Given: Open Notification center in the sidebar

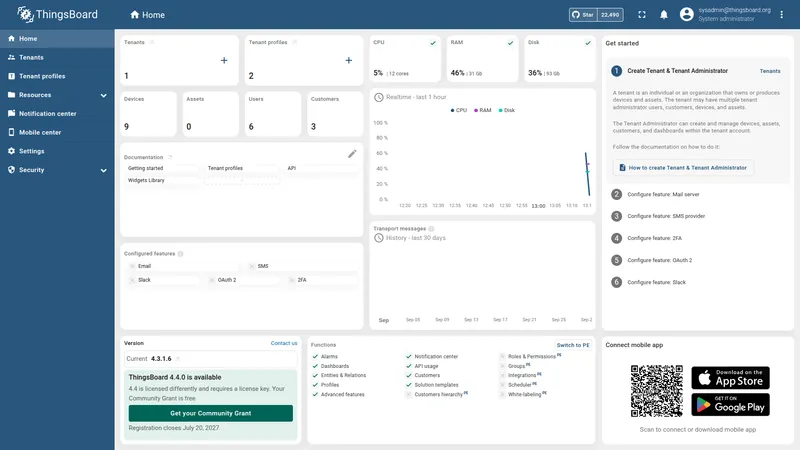Looking at the screenshot, I should [57, 113].
